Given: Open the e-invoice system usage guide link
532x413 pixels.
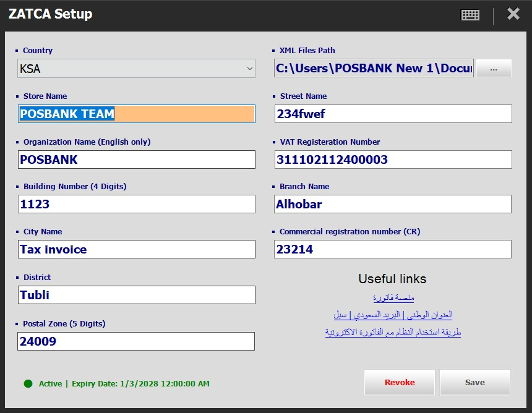Looking at the screenshot, I should 392,331.
